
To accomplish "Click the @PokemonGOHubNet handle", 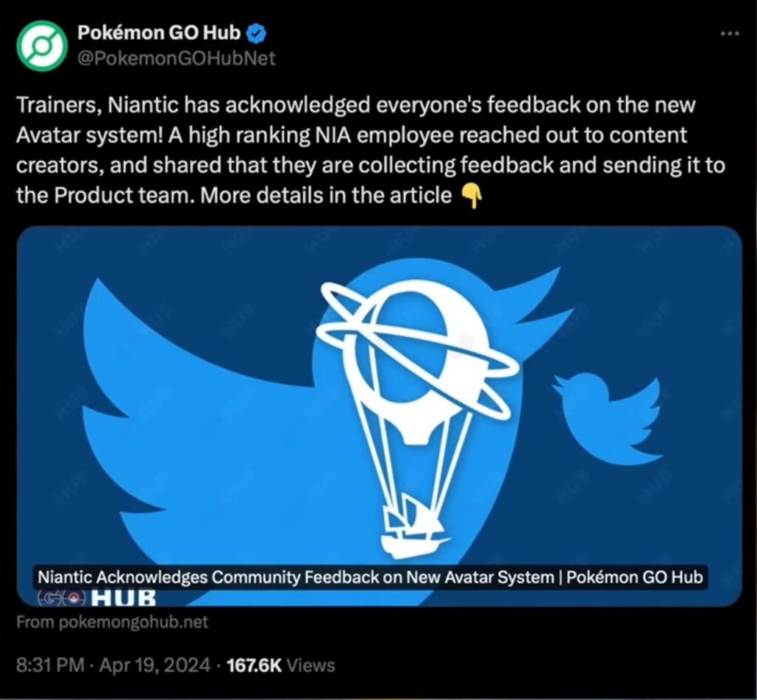I will coord(177,56).
